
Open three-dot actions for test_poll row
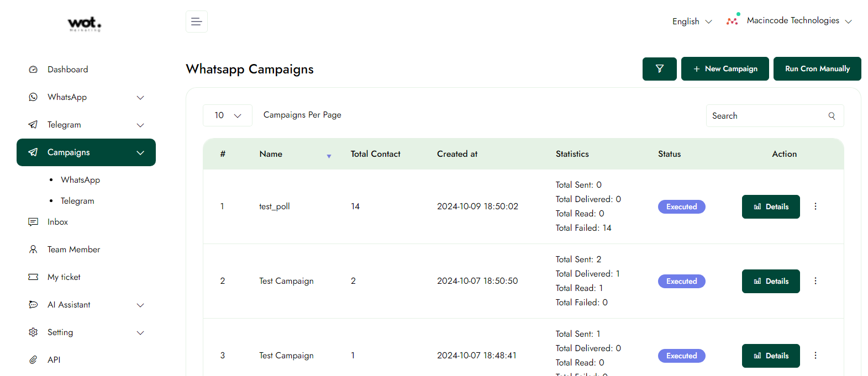point(815,206)
